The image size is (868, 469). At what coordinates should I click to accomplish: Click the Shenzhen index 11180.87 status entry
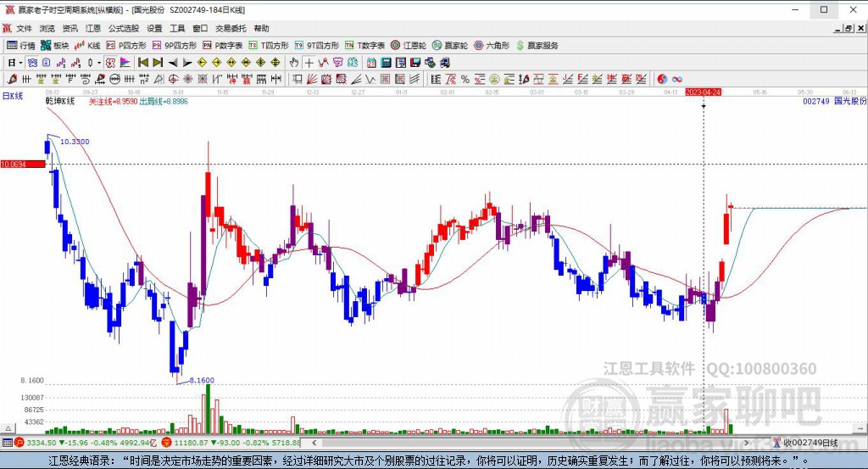tap(231, 443)
